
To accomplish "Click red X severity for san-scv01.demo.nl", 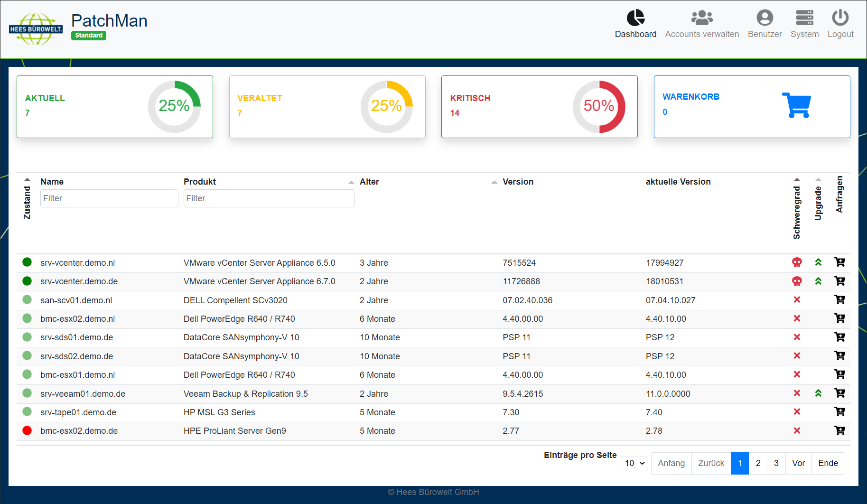I will click(797, 300).
